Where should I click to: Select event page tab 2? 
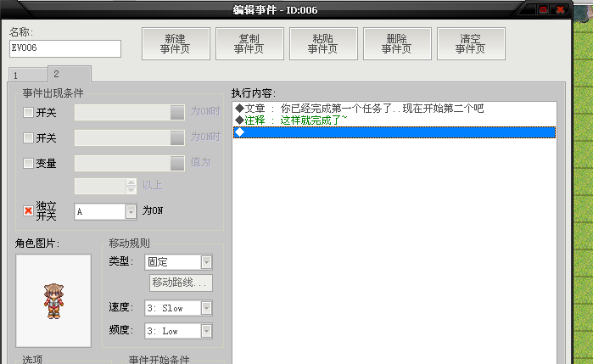[70, 74]
